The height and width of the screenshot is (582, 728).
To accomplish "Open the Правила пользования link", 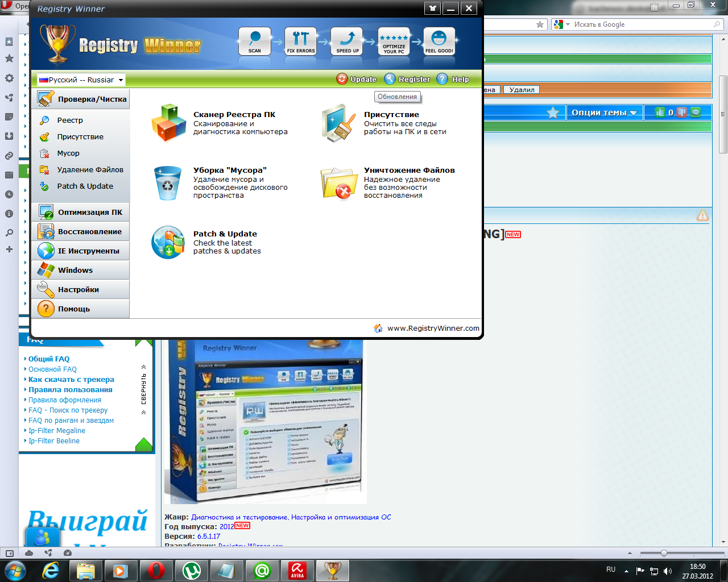I will (x=71, y=390).
